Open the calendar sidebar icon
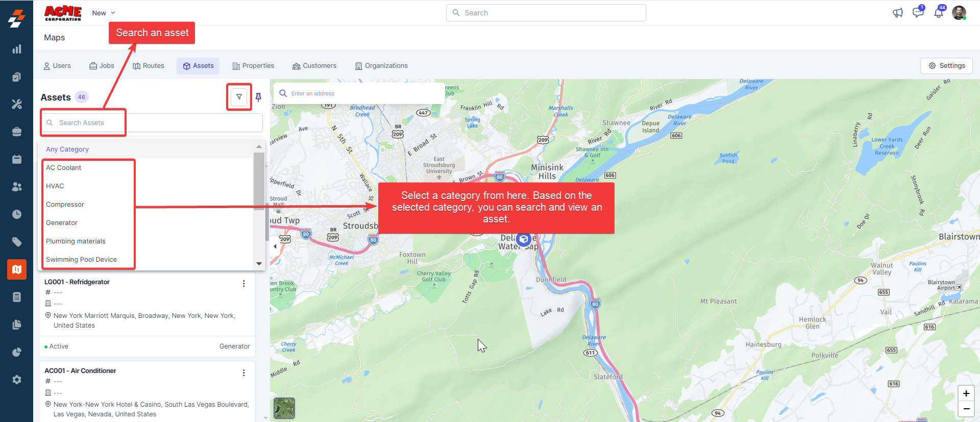980x422 pixels. pyautogui.click(x=17, y=159)
